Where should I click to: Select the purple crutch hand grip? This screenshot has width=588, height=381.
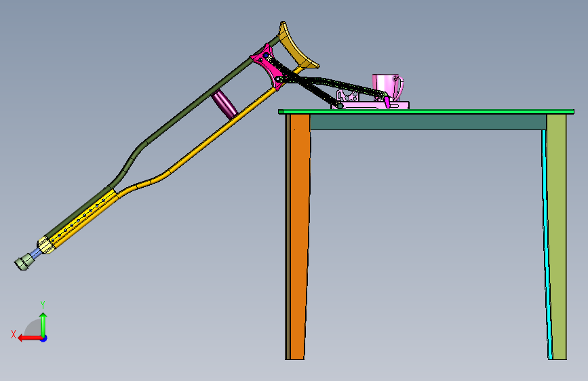point(224,104)
